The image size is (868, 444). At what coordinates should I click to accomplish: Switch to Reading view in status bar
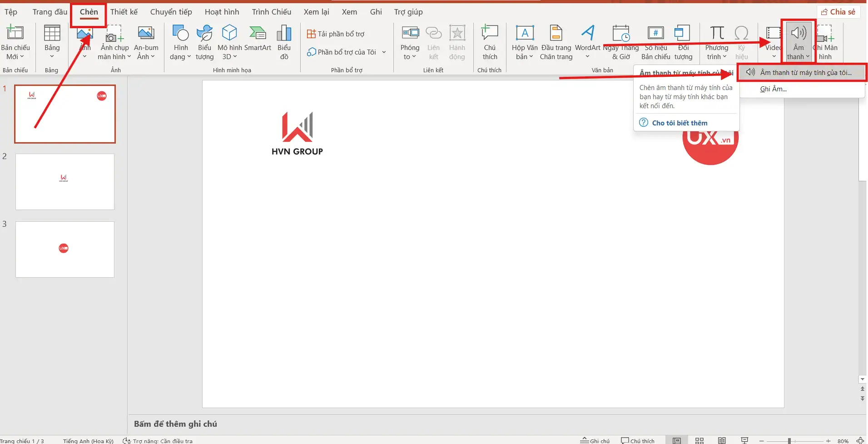pyautogui.click(x=722, y=440)
